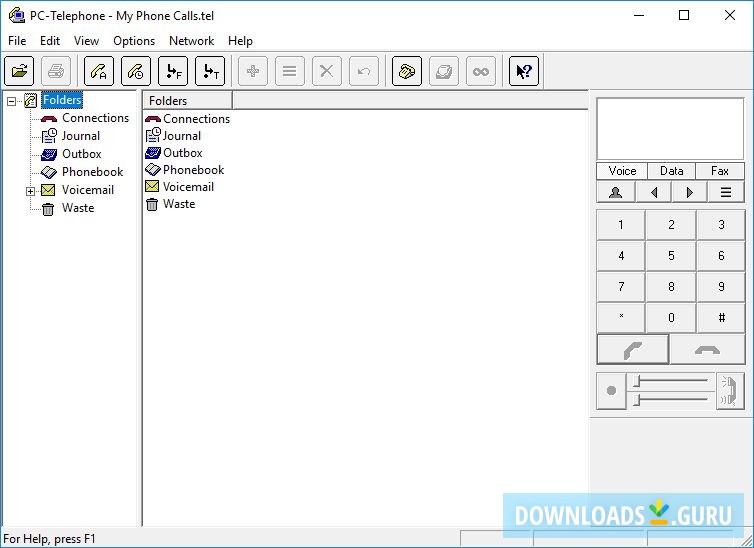Open the File menu
Screen dimensions: 754x548
(x=17, y=41)
